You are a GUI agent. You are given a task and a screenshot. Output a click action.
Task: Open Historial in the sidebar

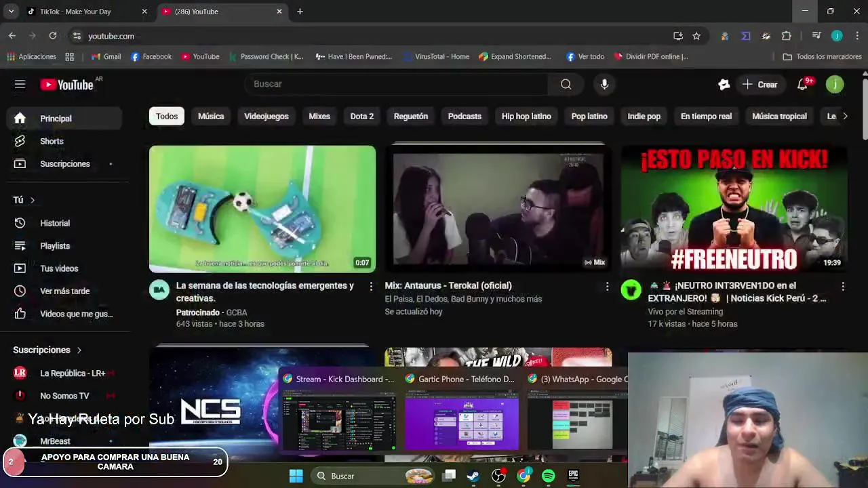pyautogui.click(x=65, y=223)
